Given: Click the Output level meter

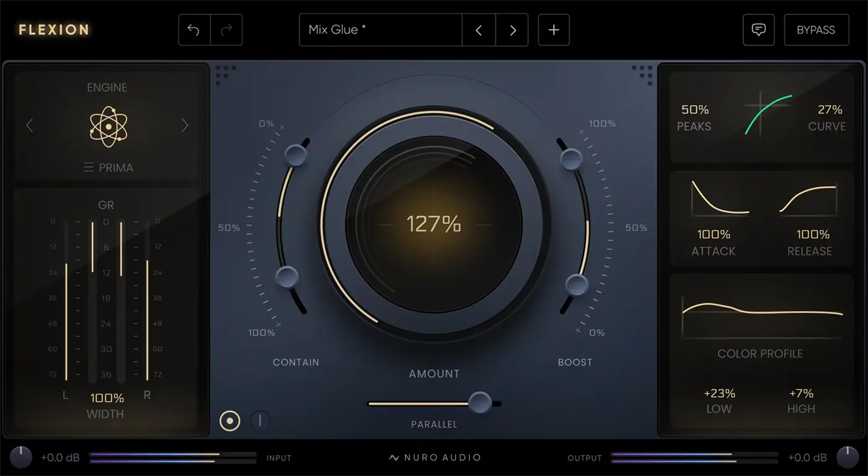Looking at the screenshot, I should 694,458.
